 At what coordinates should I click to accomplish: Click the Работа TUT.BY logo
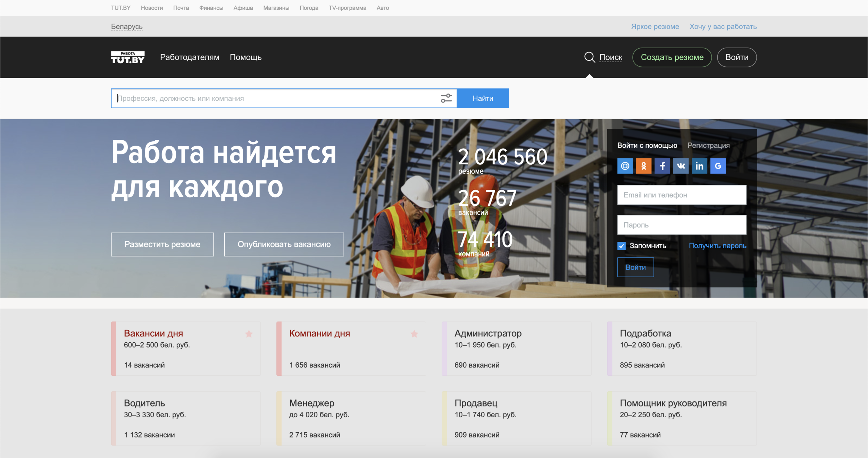128,57
